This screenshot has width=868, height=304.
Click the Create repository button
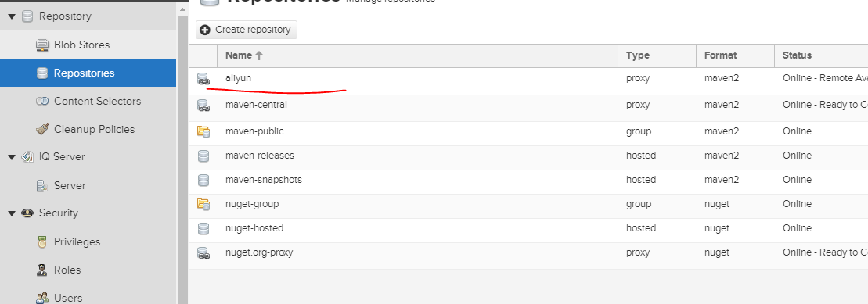point(247,30)
